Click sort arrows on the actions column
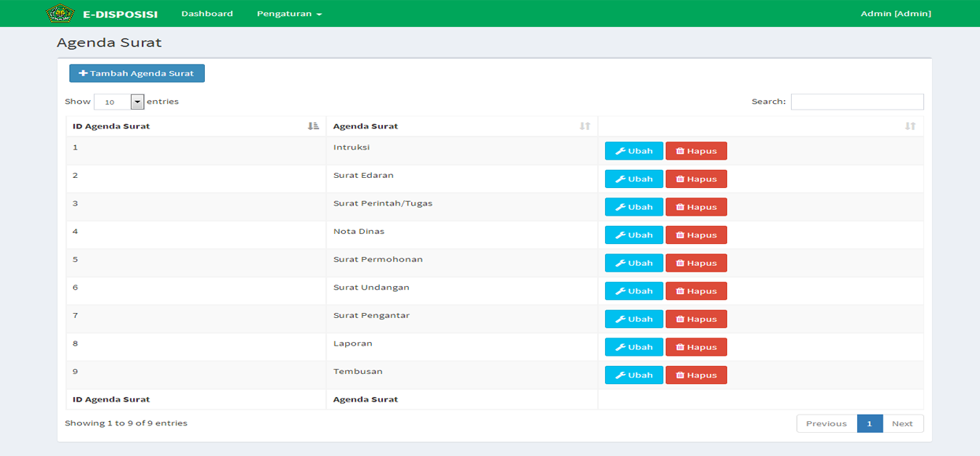Viewport: 980px width, 456px height. [910, 126]
